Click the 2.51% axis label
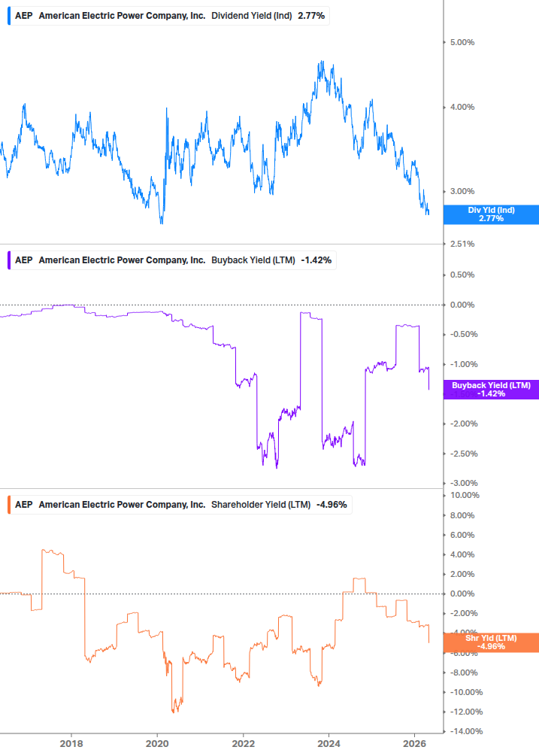539x756 pixels. (x=462, y=244)
